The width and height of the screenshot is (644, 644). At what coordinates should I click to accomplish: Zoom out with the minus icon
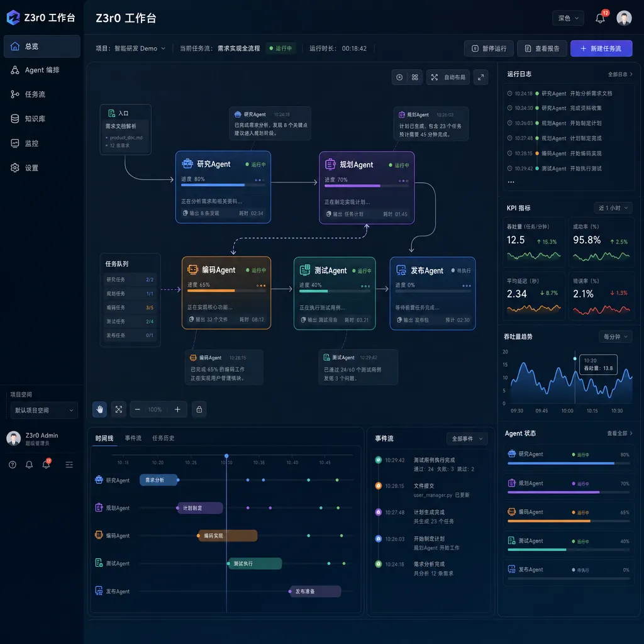[138, 409]
